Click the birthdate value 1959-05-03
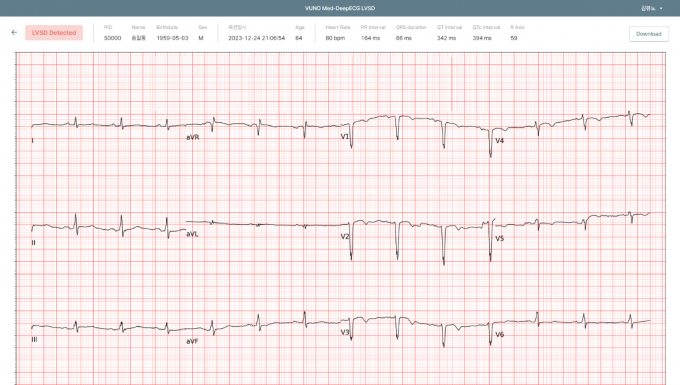 click(x=172, y=38)
